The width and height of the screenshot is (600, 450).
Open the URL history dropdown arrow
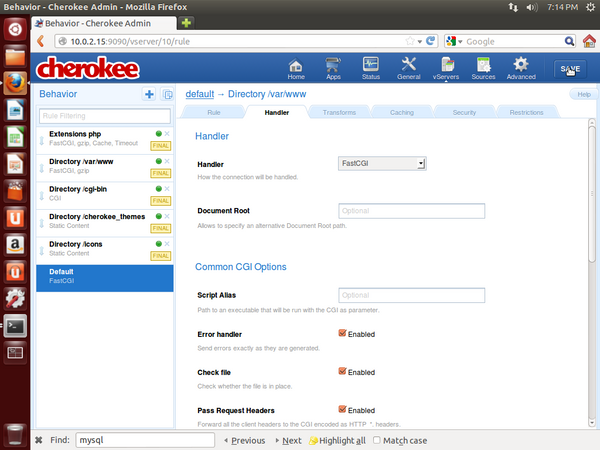(420, 41)
